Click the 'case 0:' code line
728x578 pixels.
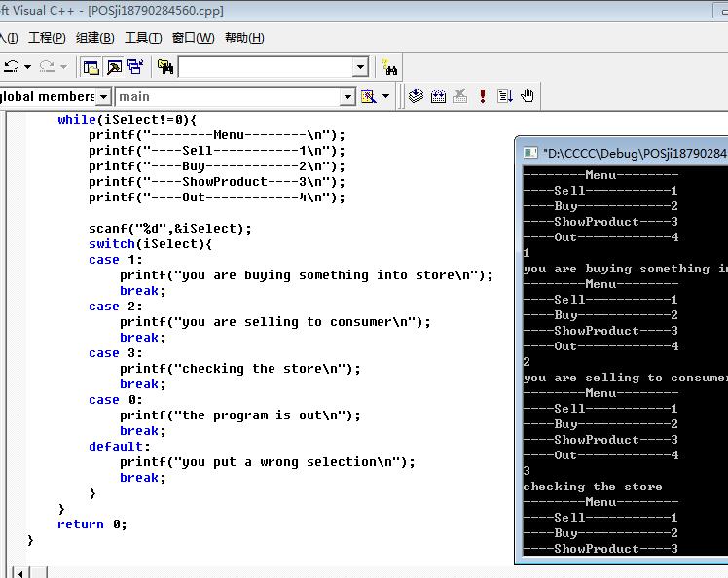tap(116, 400)
